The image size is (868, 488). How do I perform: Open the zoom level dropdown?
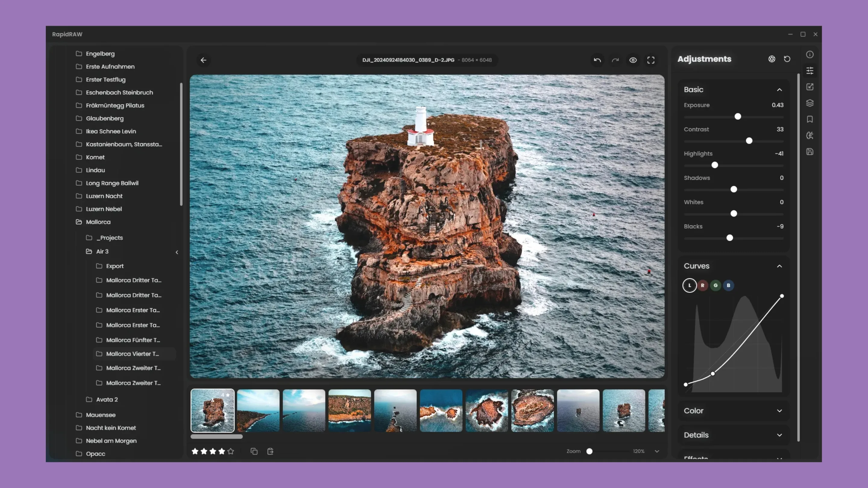pyautogui.click(x=657, y=451)
